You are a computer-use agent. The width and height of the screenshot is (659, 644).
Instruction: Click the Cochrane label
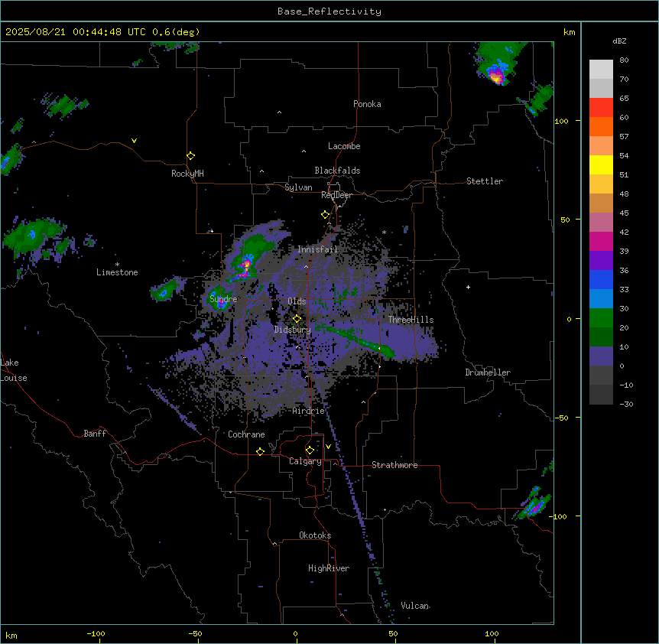[x=246, y=434]
